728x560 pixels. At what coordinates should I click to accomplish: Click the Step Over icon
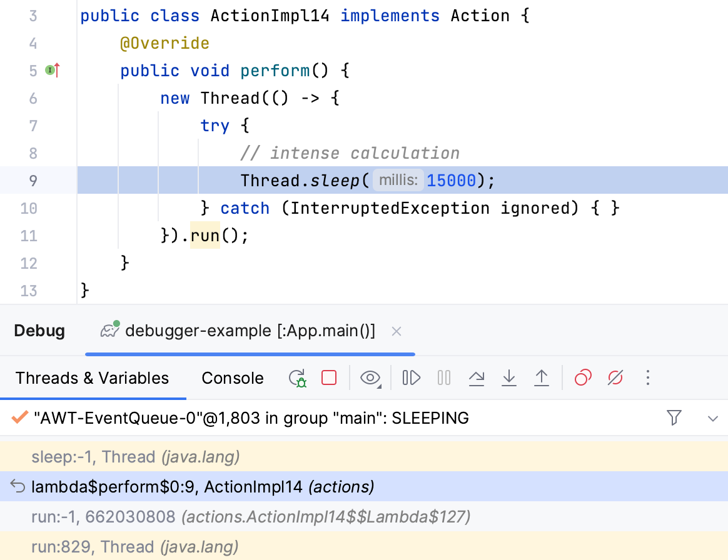477,378
